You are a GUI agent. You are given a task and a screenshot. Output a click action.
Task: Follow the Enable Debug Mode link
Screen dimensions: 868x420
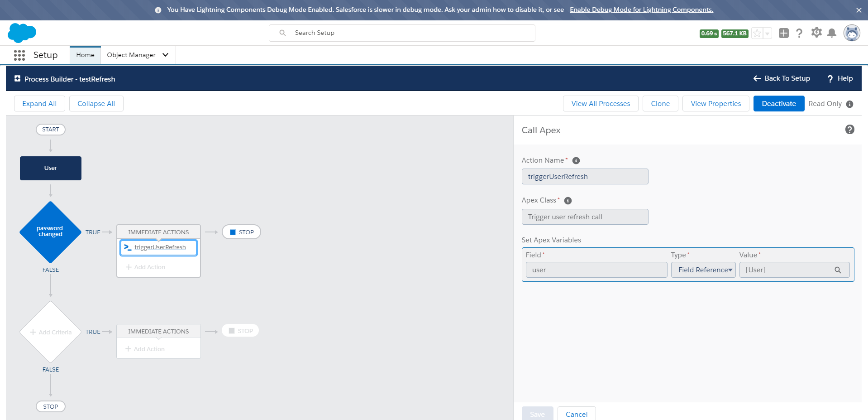641,10
